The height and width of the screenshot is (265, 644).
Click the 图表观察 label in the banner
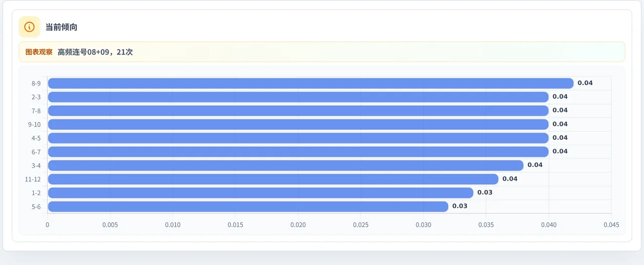(x=39, y=52)
